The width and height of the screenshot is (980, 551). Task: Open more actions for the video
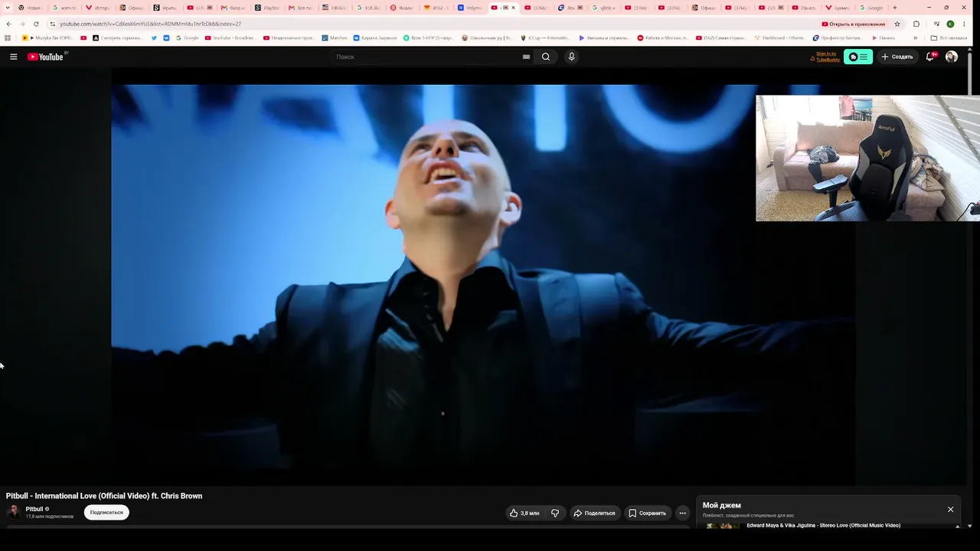(682, 513)
